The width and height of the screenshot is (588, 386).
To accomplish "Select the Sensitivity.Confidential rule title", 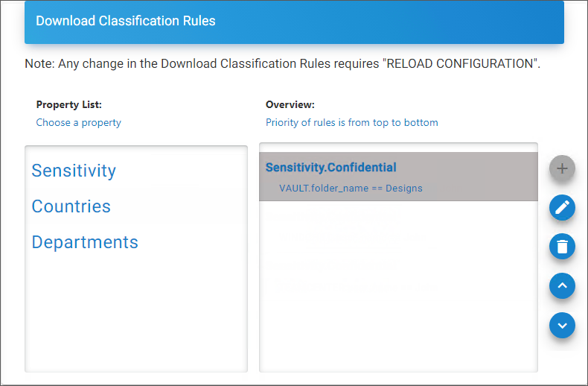I will coord(330,168).
